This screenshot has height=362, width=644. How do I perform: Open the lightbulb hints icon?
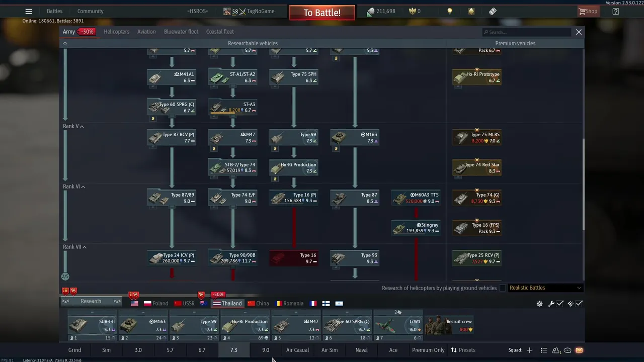[x=450, y=12]
